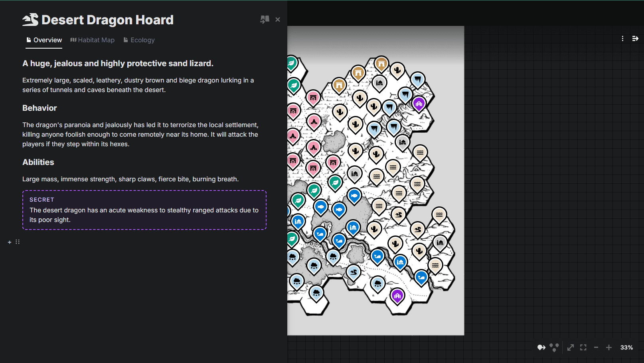Click the diagonal expand arrows icon near the zoom controls
Image resolution: width=644 pixels, height=363 pixels.
pos(571,347)
